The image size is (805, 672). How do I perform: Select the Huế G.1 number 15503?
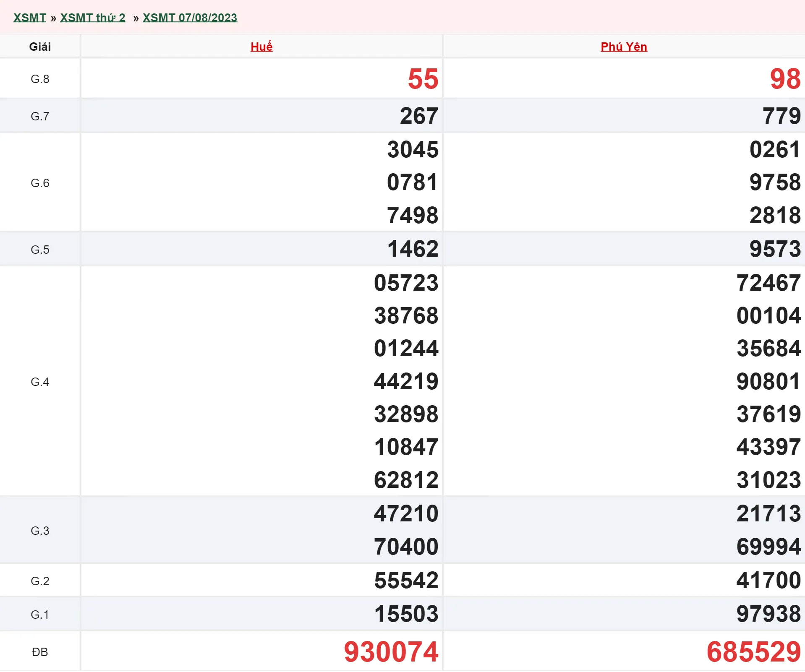click(406, 614)
